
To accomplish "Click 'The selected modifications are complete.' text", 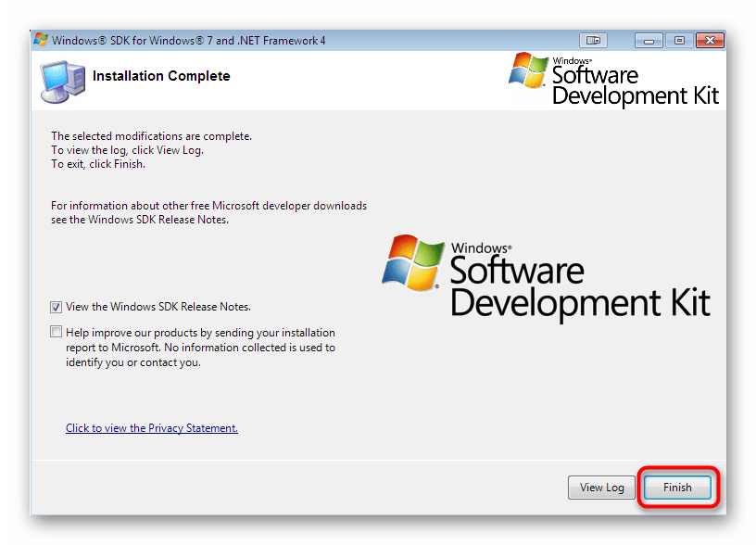I will pos(151,136).
